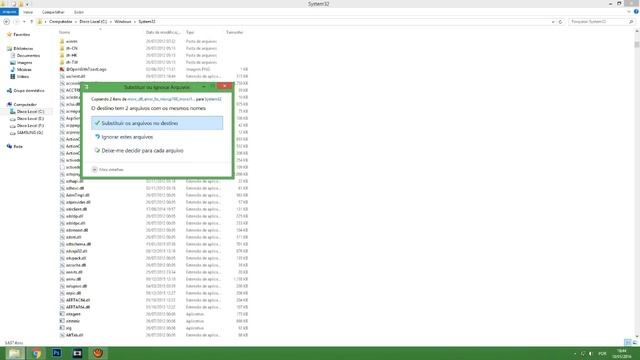
Task: Open the Arquivo ribbon tab
Action: click(9, 12)
